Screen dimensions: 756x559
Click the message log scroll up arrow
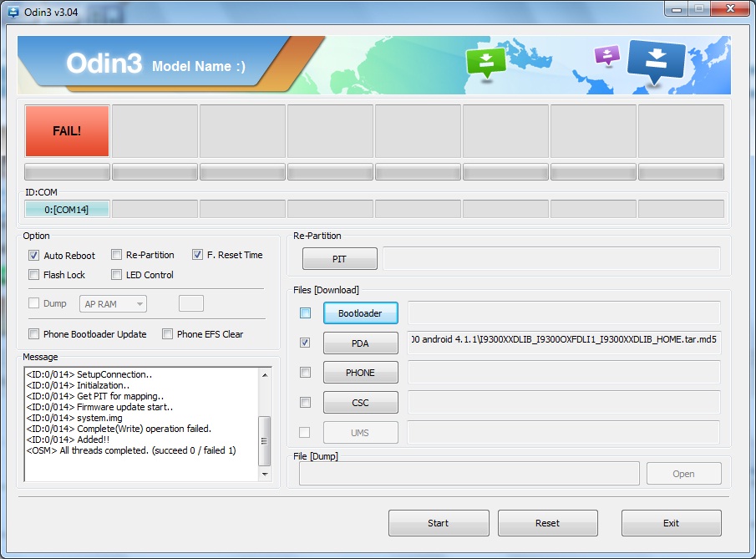coord(265,375)
